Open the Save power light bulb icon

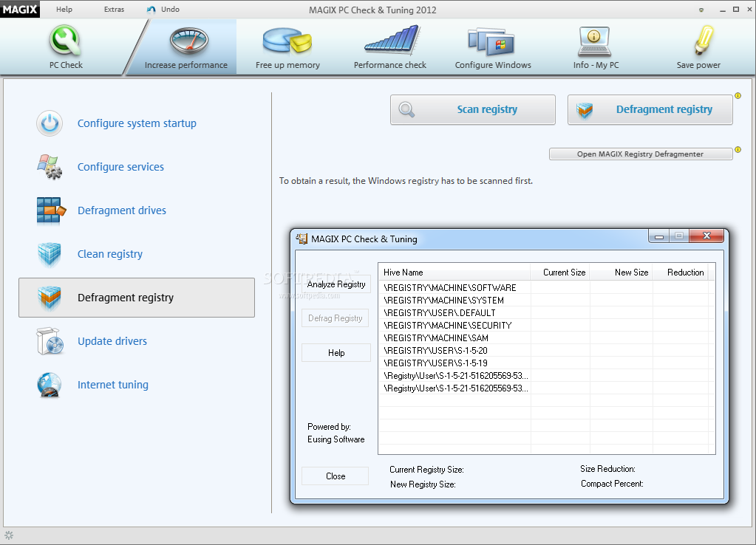coord(704,40)
